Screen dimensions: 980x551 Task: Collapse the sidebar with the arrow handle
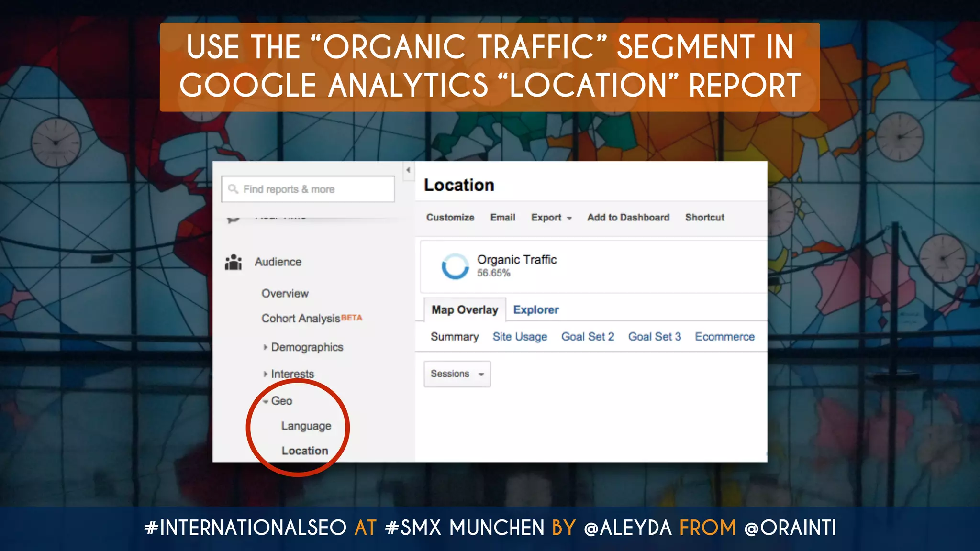pyautogui.click(x=408, y=170)
